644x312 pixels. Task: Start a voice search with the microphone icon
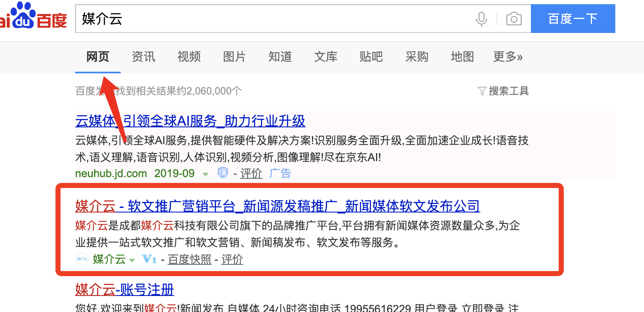click(481, 18)
